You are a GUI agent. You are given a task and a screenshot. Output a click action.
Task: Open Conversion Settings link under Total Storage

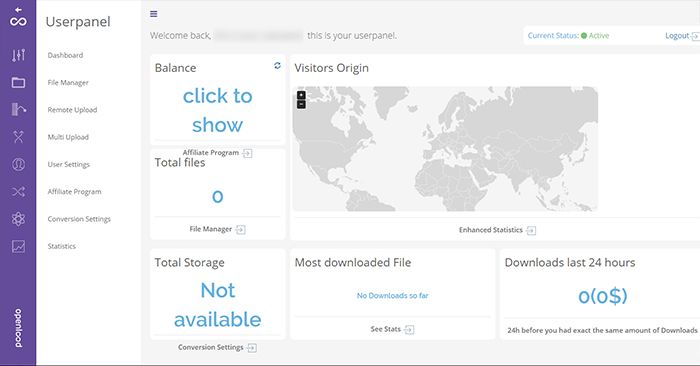(x=211, y=347)
